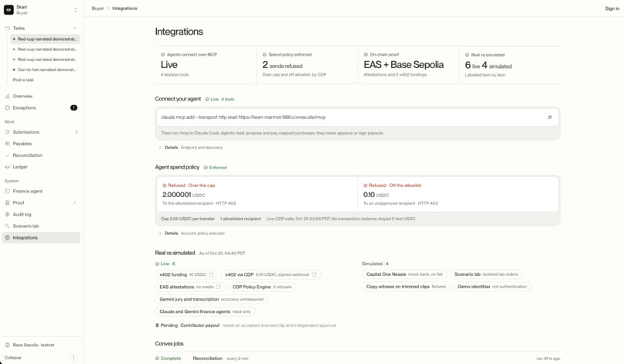
Task: Expand the Proof submenu chevron
Action: point(74,202)
